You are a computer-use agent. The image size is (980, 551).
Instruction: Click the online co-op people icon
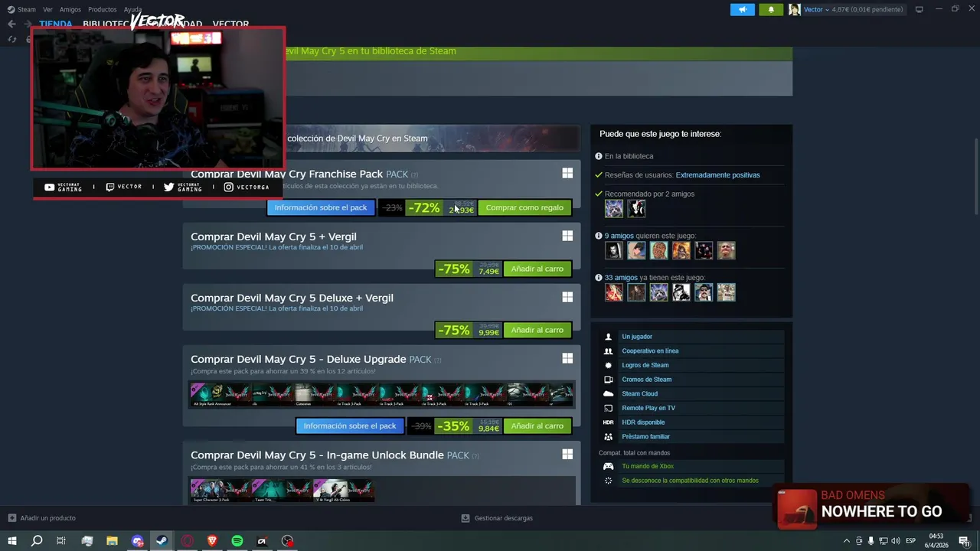click(x=608, y=350)
